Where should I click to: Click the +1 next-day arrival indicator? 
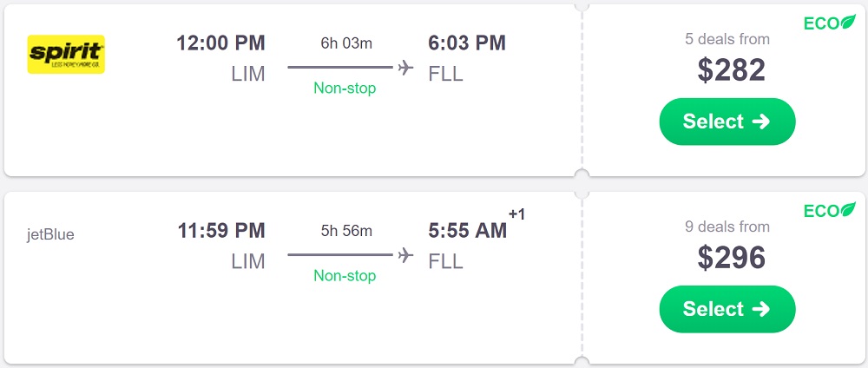pos(516,214)
